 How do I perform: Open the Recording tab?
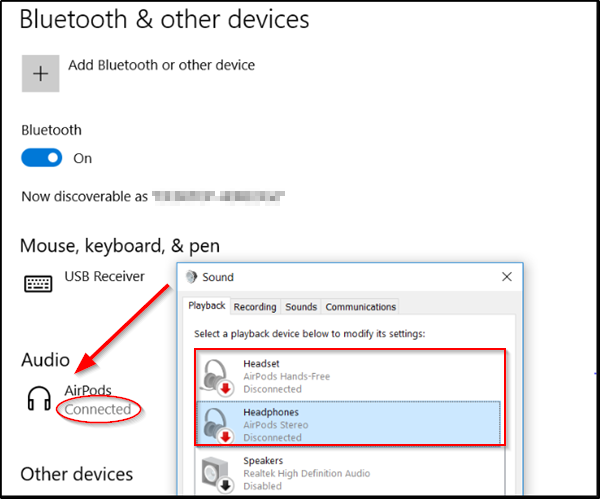[x=255, y=307]
